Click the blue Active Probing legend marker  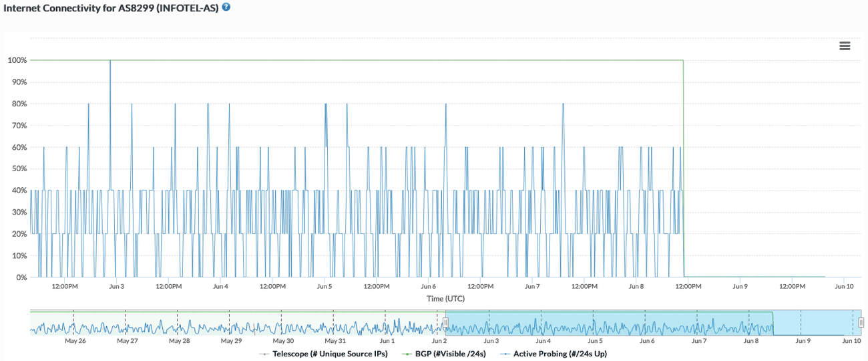505,354
